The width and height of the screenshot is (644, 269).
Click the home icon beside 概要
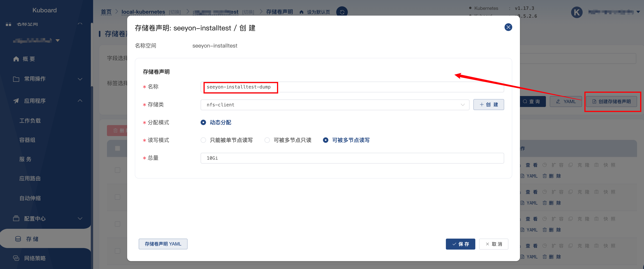point(16,59)
